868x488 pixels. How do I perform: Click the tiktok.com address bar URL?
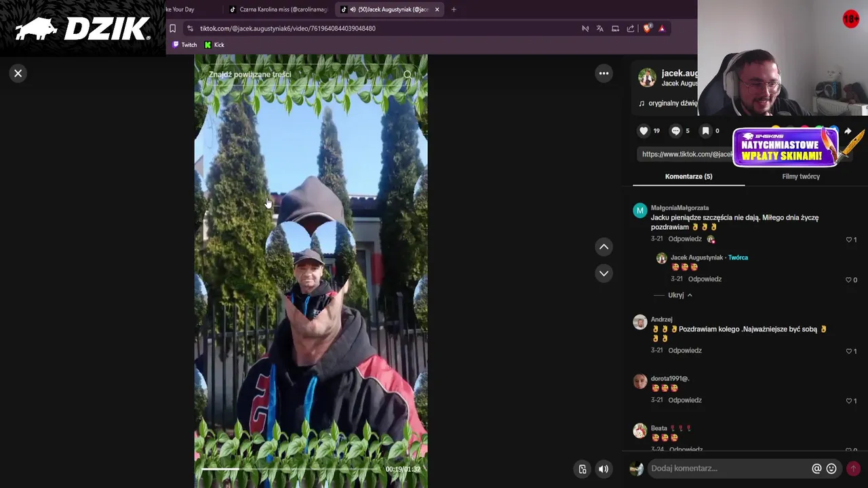point(288,28)
